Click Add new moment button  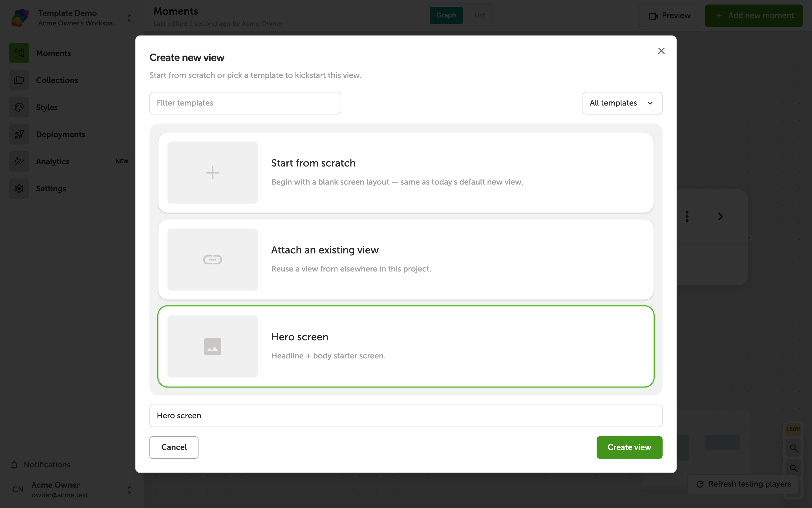[754, 16]
